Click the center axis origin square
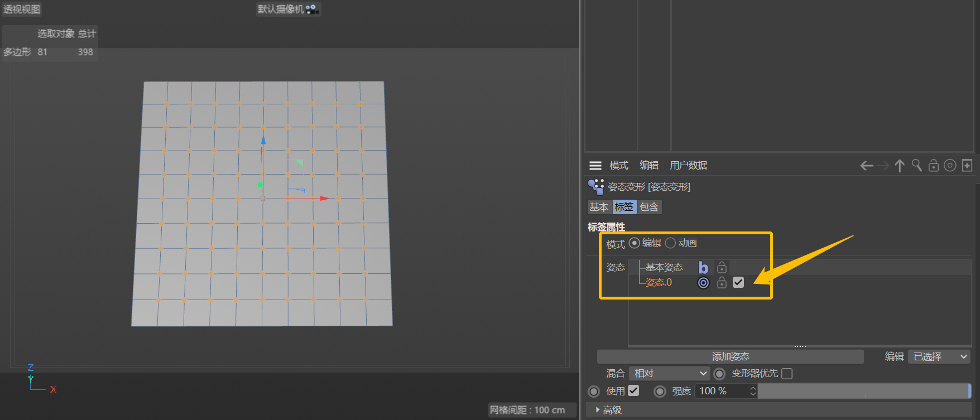Screen dimensions: 980x420 [x=263, y=198]
